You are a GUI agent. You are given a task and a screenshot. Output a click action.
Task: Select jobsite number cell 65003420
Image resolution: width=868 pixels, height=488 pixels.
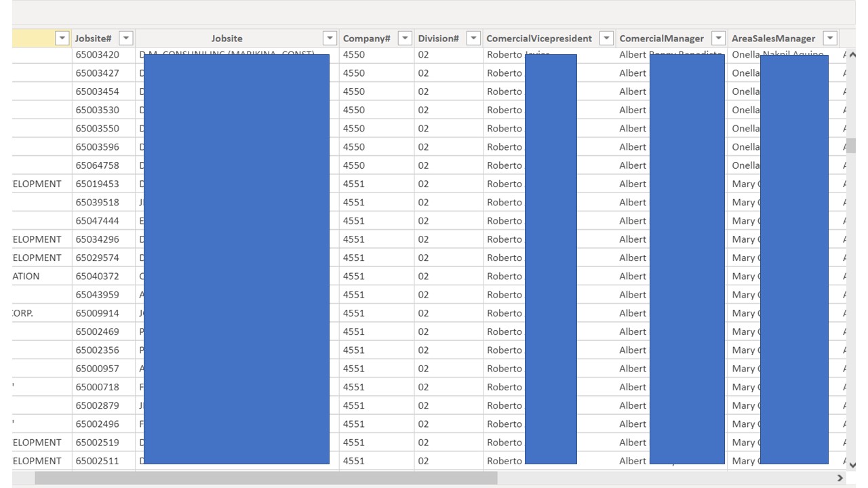pos(103,54)
